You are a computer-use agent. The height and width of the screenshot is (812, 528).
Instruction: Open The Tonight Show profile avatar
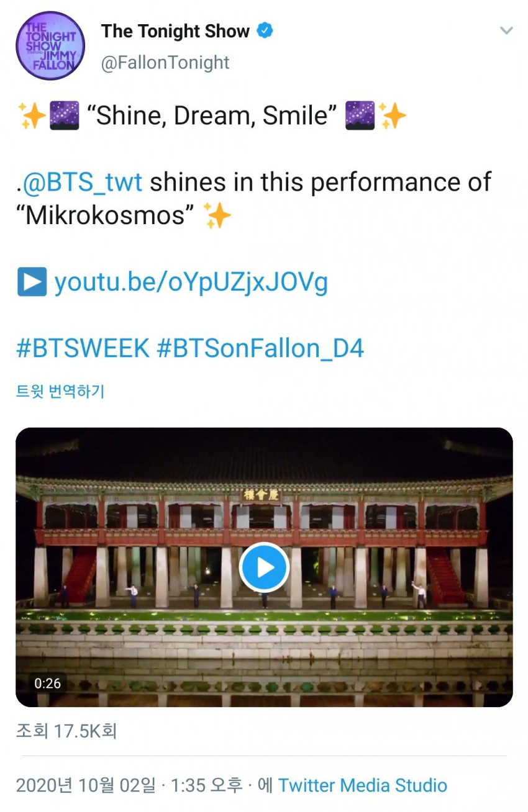click(x=50, y=46)
